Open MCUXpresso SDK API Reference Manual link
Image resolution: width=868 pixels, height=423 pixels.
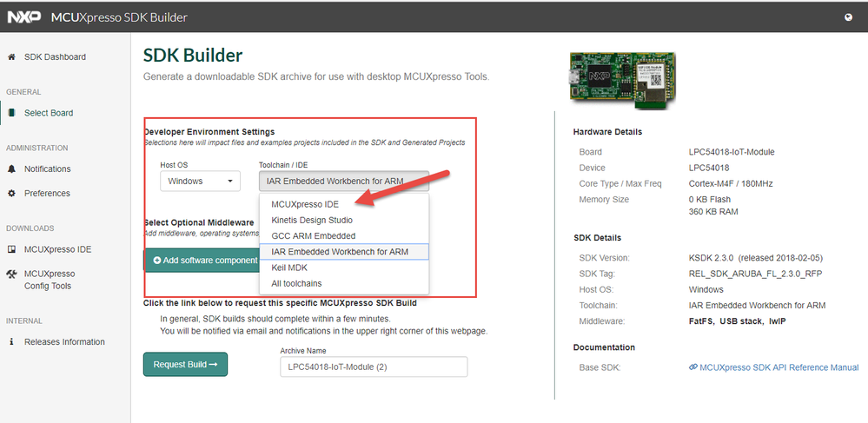click(x=779, y=367)
